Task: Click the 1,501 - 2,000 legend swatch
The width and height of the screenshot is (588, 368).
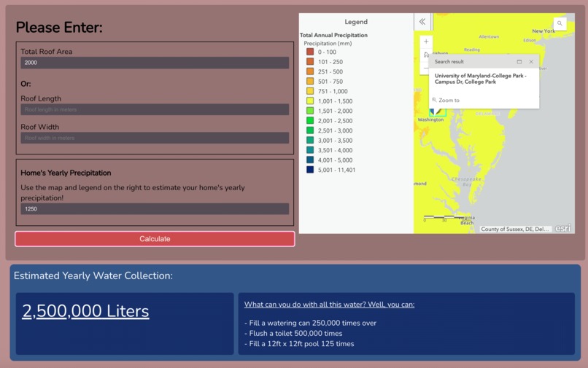Action: pos(310,111)
